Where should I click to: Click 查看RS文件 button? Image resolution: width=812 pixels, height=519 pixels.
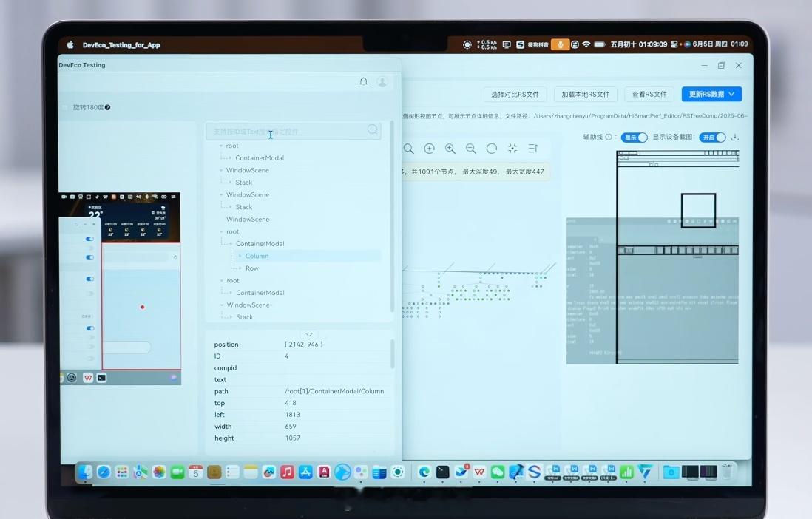pos(649,95)
